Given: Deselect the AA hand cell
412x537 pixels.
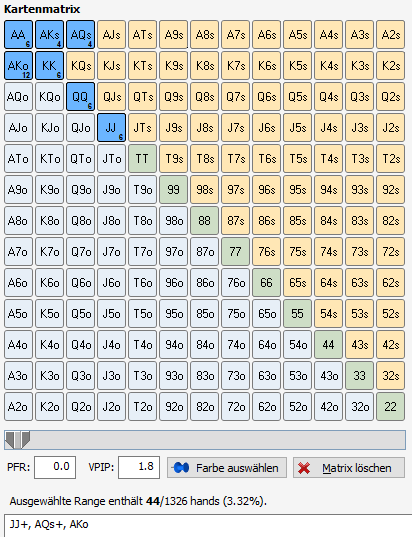Looking at the screenshot, I should coord(18,35).
